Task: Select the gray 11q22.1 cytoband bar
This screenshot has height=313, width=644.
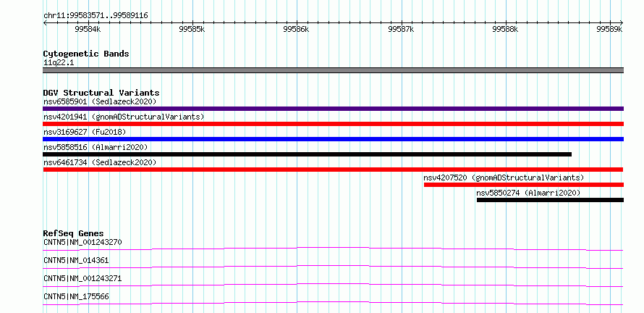Action: (333, 70)
